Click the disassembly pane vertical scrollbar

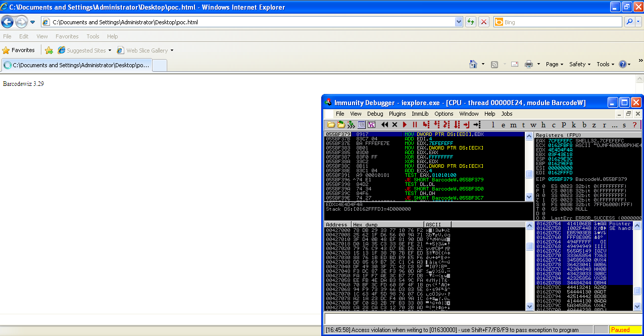(x=529, y=166)
